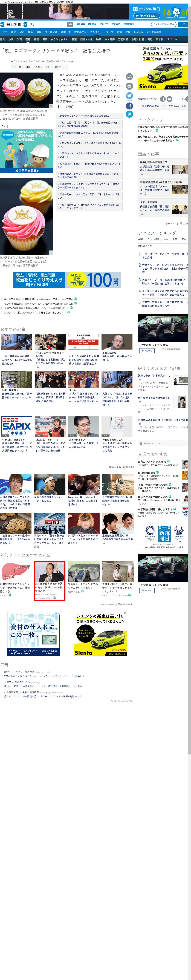Image resolution: width=191 pixels, height=980 pixels.
Task: Open Mainichi Facebook account icon in sidebar
Action: coord(163,99)
